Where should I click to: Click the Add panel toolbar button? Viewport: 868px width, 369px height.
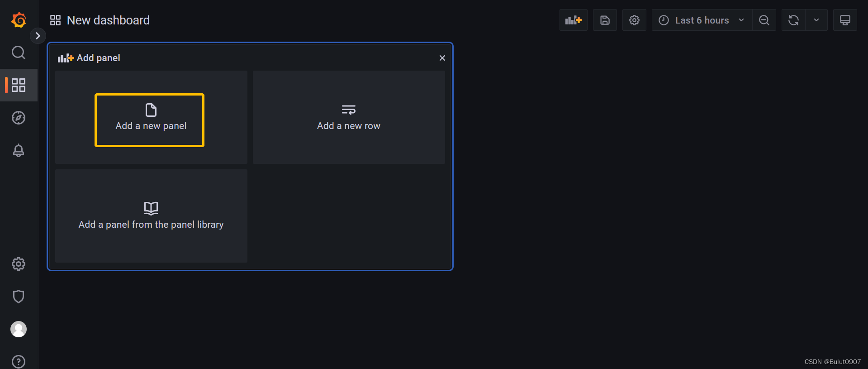click(x=574, y=20)
